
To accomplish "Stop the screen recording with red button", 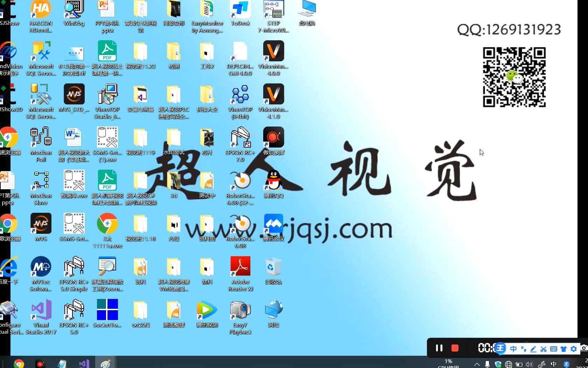I will tap(455, 348).
